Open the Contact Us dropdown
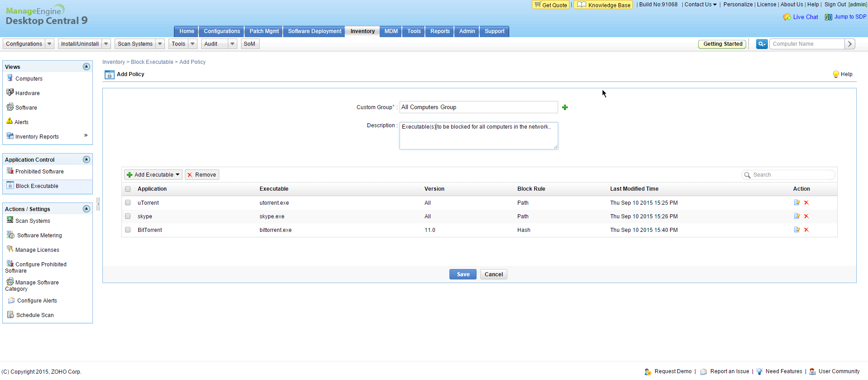The width and height of the screenshot is (868, 380). click(x=700, y=5)
